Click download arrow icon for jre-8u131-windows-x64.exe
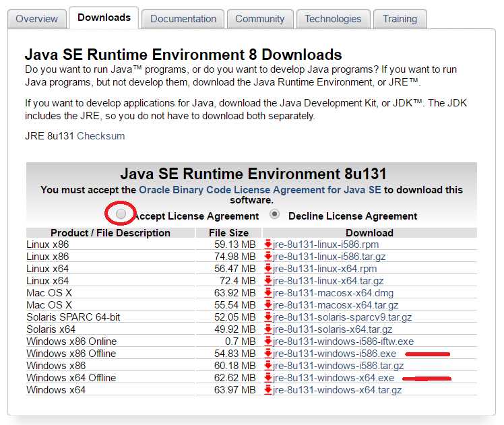504x425 pixels. pyautogui.click(x=267, y=378)
